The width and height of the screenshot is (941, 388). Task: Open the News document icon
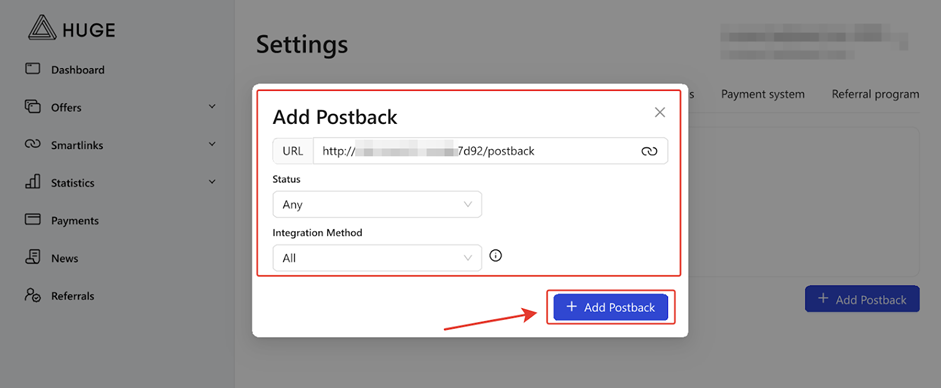32,257
